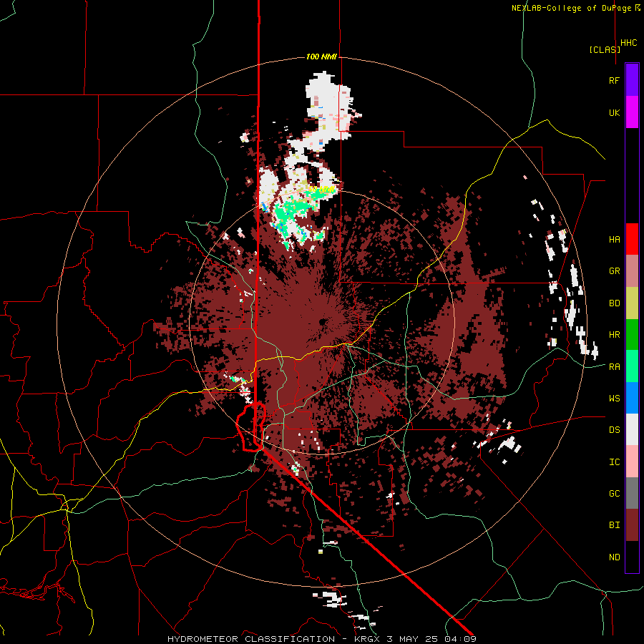Click the 50 NMI range ring label
This screenshot has height=644, width=644.
coord(321,190)
